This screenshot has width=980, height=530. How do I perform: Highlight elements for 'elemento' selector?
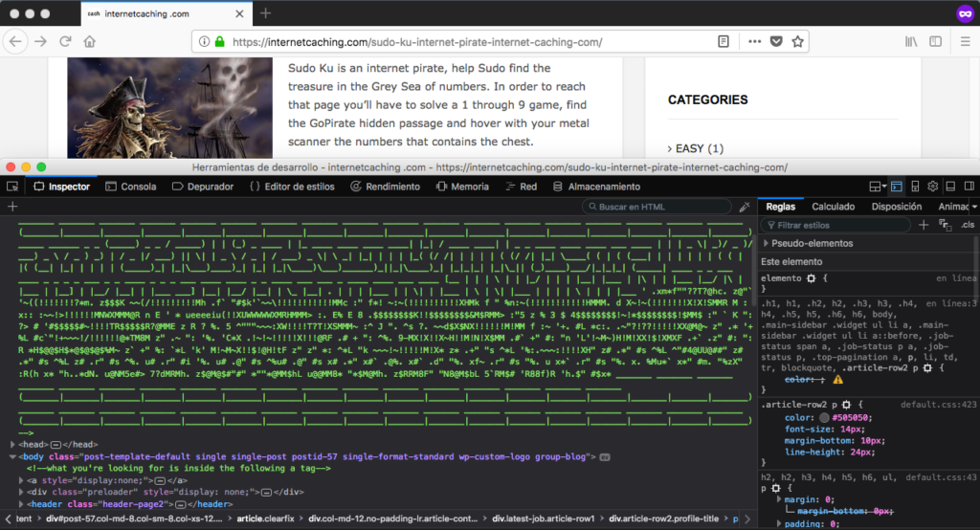812,278
